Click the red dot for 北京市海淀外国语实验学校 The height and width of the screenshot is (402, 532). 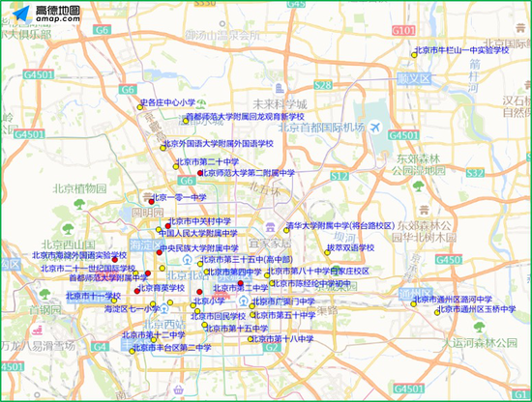pos(115,260)
